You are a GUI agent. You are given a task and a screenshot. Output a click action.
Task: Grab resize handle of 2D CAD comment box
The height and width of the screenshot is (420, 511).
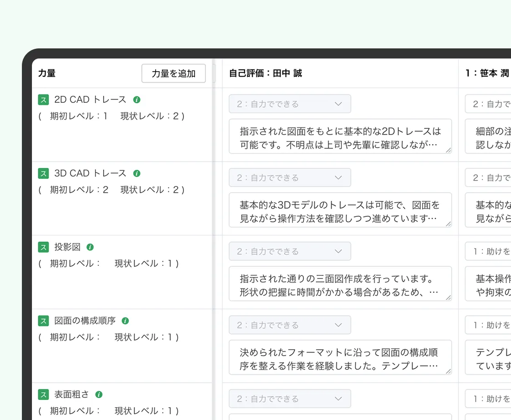[x=448, y=150]
